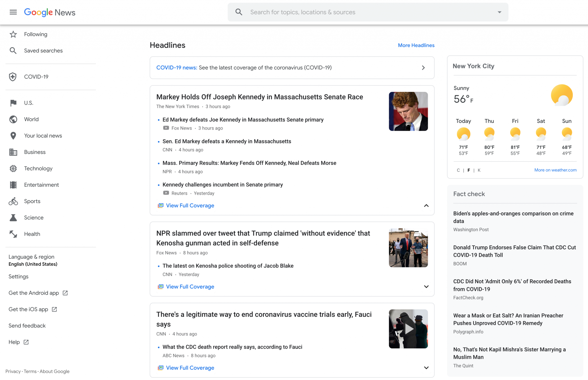This screenshot has width=588, height=380.
Task: Click the local news pin icon
Action: [x=13, y=136]
